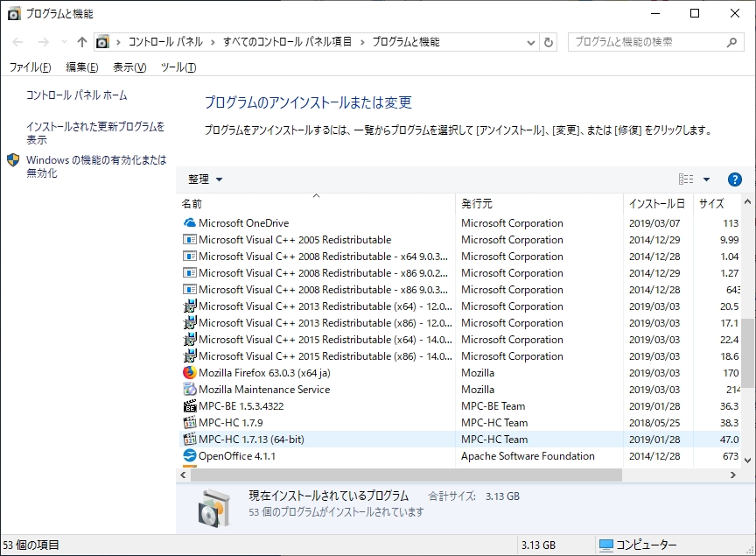Sort by 名前 column header

(x=316, y=204)
